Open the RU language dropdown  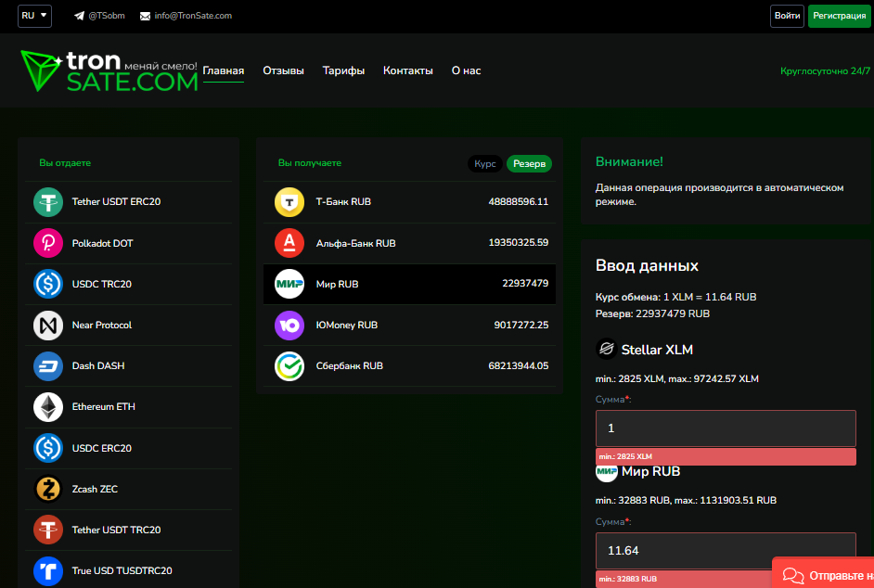point(35,16)
